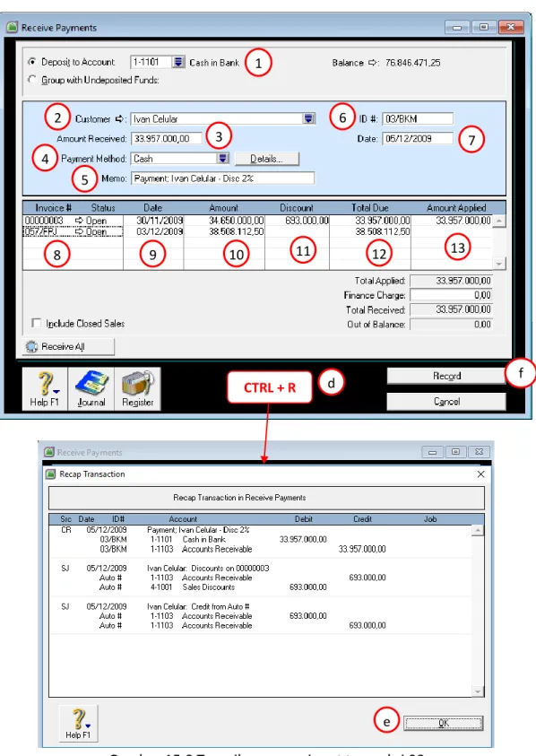Image resolution: width=536 pixels, height=756 pixels.
Task: Click Help F1 icon in Recap Transaction
Action: pyautogui.click(x=78, y=723)
